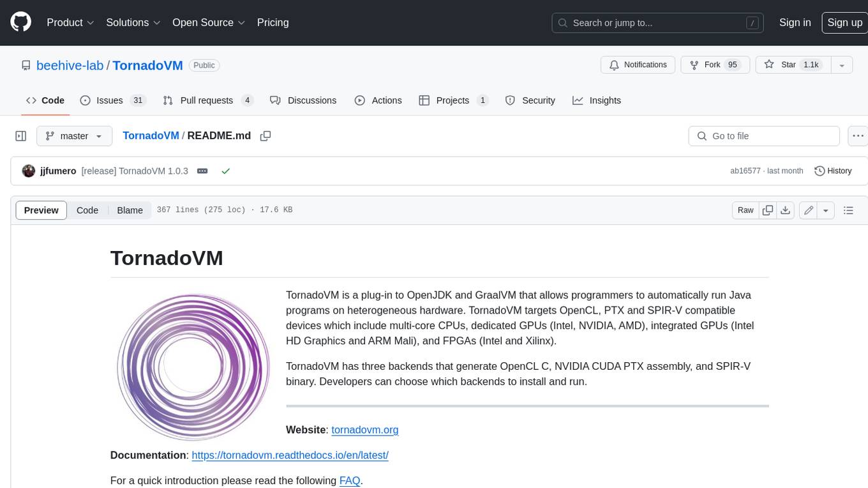Image resolution: width=868 pixels, height=488 pixels.
Task: Open the beehive-lab owner page
Action: (x=70, y=65)
